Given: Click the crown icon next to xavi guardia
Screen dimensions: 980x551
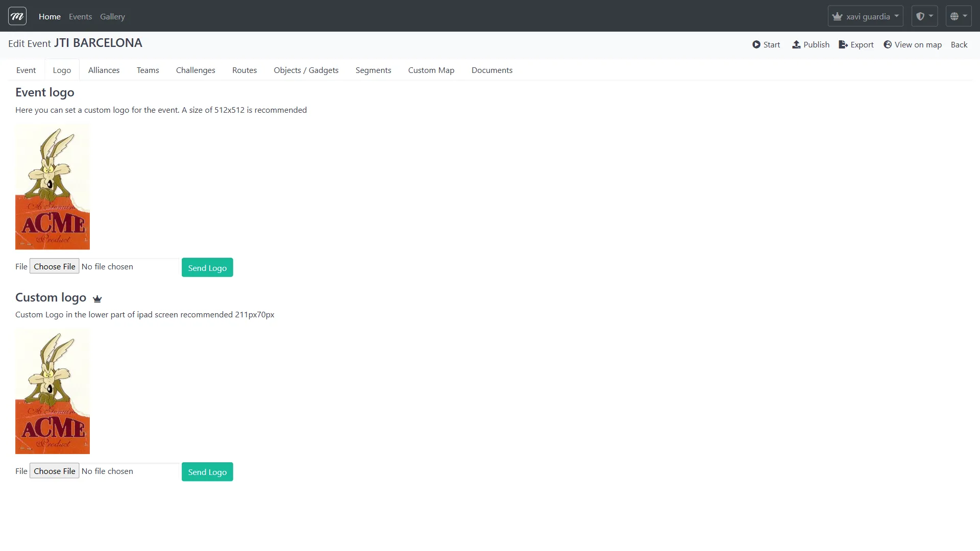Looking at the screenshot, I should pyautogui.click(x=837, y=16).
